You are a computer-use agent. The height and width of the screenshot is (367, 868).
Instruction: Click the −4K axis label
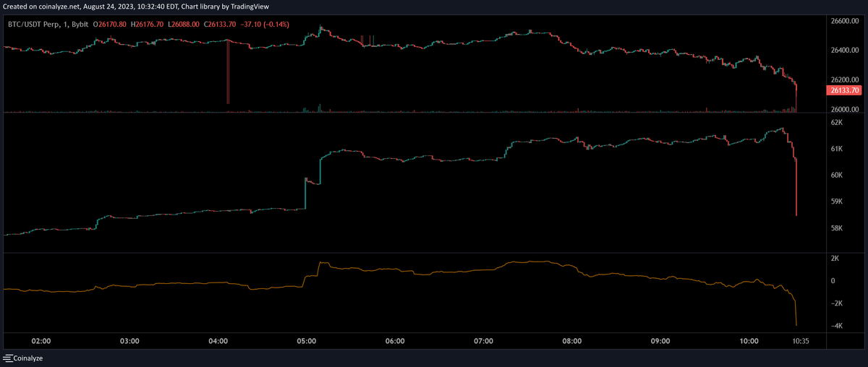click(x=835, y=327)
